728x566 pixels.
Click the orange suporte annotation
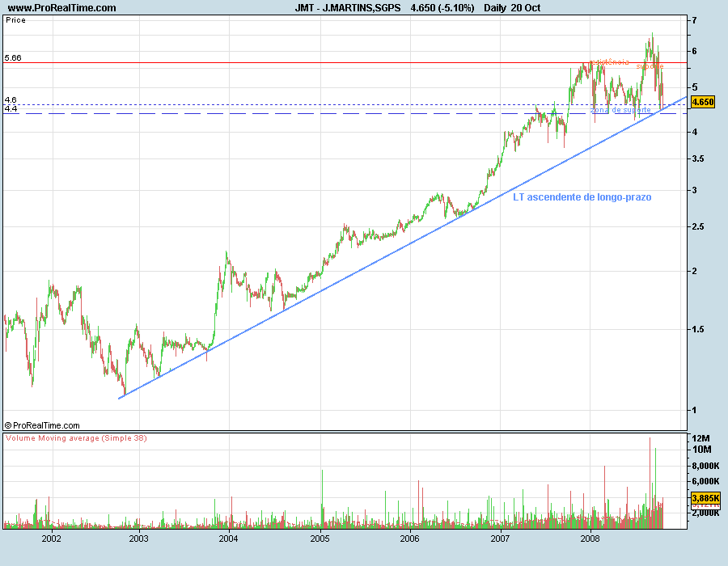click(x=650, y=66)
